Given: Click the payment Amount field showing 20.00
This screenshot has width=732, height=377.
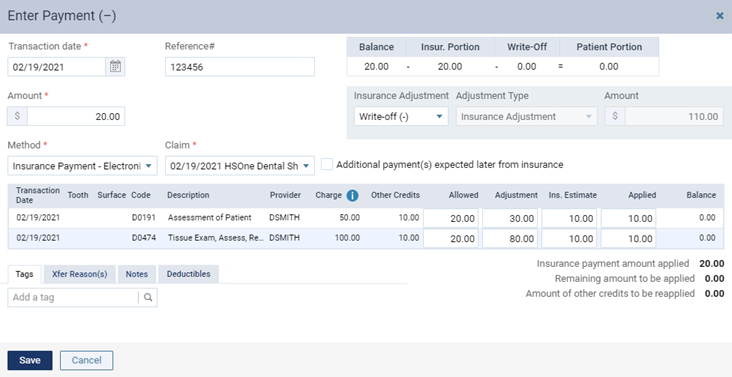Looking at the screenshot, I should pos(76,117).
